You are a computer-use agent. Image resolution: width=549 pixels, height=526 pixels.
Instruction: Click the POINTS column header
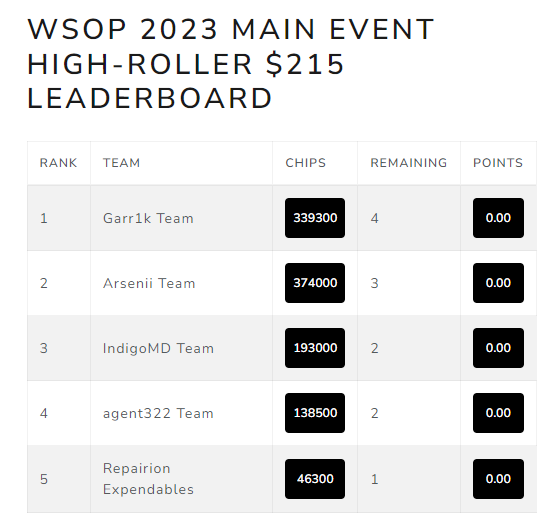coord(498,163)
